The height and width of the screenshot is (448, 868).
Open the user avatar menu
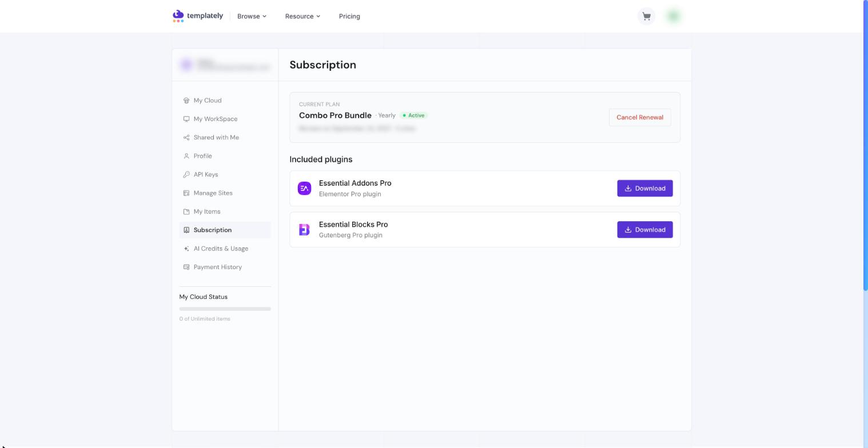click(674, 17)
